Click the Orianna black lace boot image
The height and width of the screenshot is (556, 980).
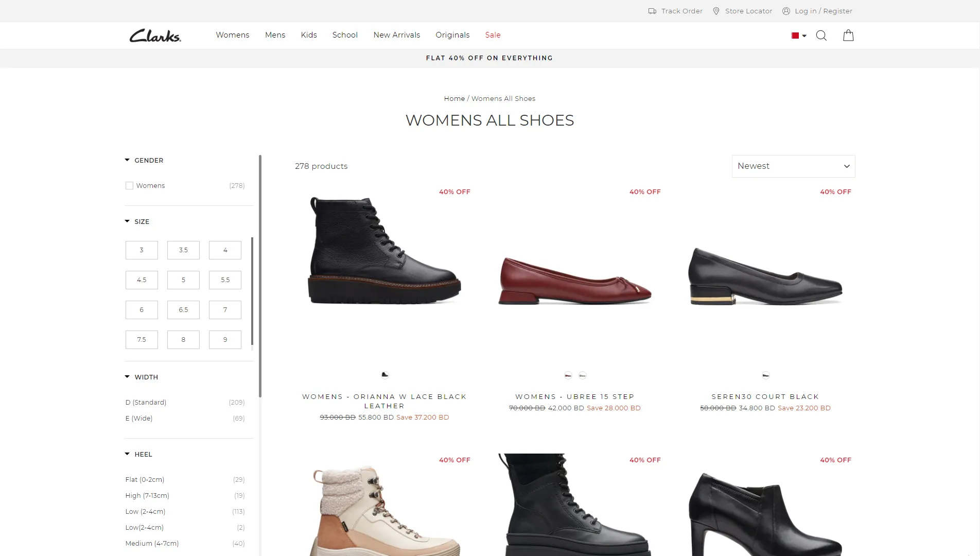tap(384, 251)
